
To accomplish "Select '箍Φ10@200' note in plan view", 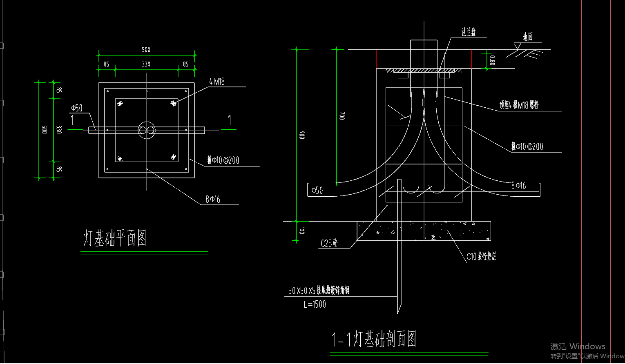I will coord(223,160).
